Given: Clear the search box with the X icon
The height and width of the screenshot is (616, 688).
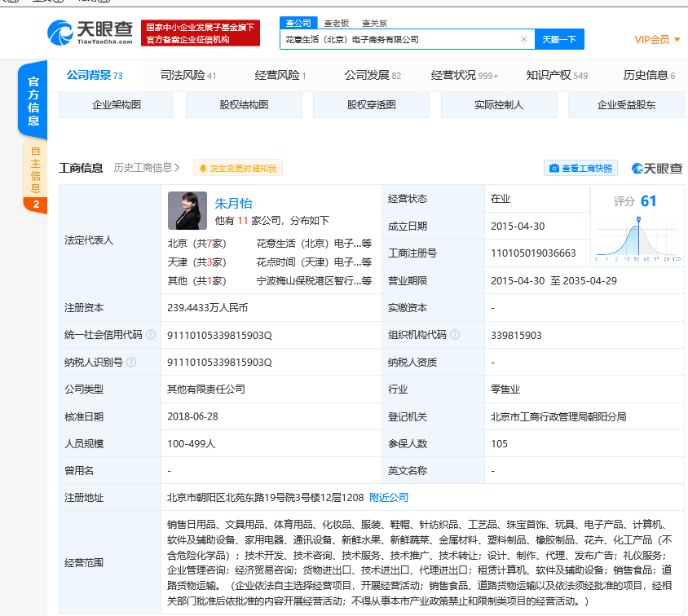Looking at the screenshot, I should [524, 39].
